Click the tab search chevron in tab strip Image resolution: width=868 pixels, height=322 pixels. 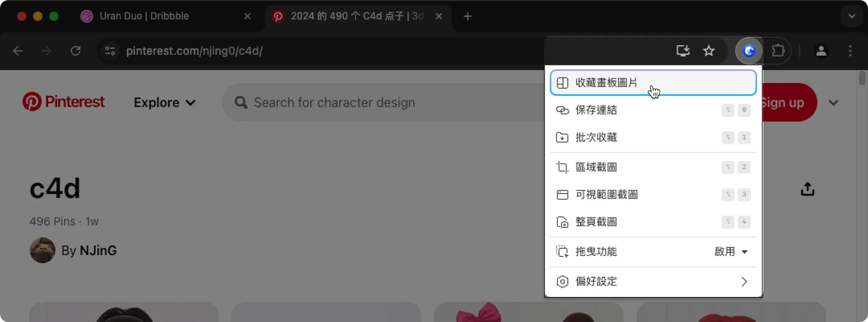pyautogui.click(x=851, y=16)
